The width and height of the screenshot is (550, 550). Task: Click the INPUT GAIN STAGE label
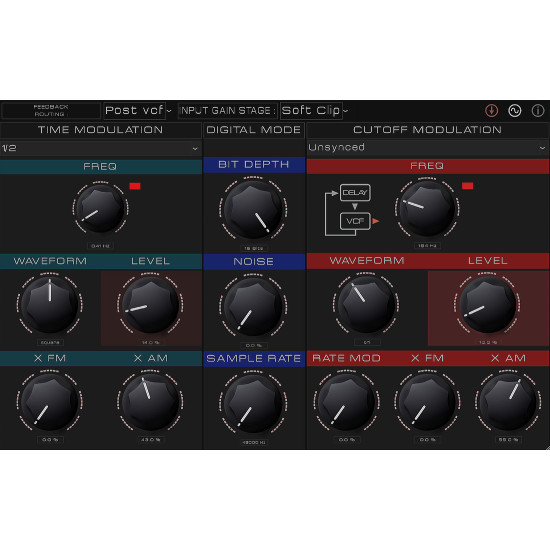(227, 111)
